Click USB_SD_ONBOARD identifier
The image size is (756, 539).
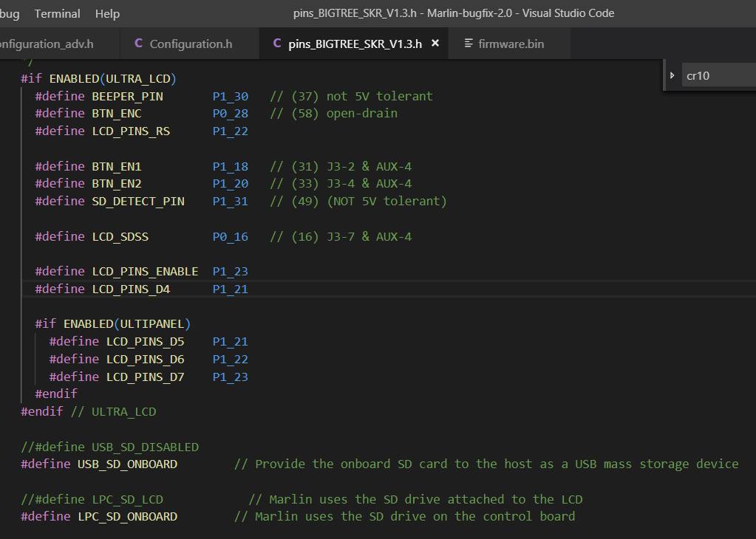pyautogui.click(x=127, y=464)
